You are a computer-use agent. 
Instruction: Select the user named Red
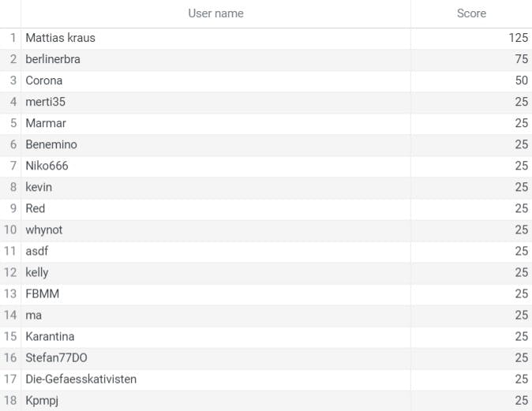(x=36, y=208)
